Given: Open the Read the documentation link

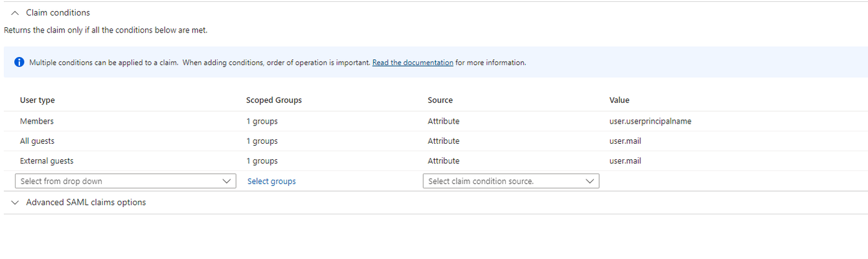Looking at the screenshot, I should (413, 63).
